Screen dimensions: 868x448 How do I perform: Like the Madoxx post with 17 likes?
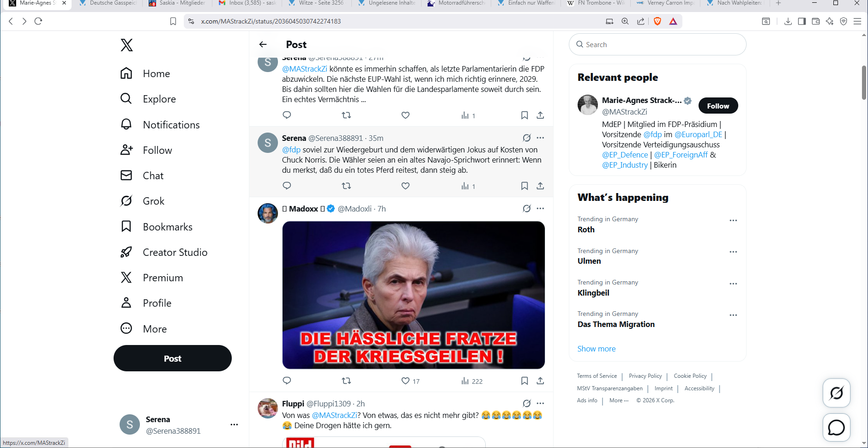pyautogui.click(x=405, y=381)
